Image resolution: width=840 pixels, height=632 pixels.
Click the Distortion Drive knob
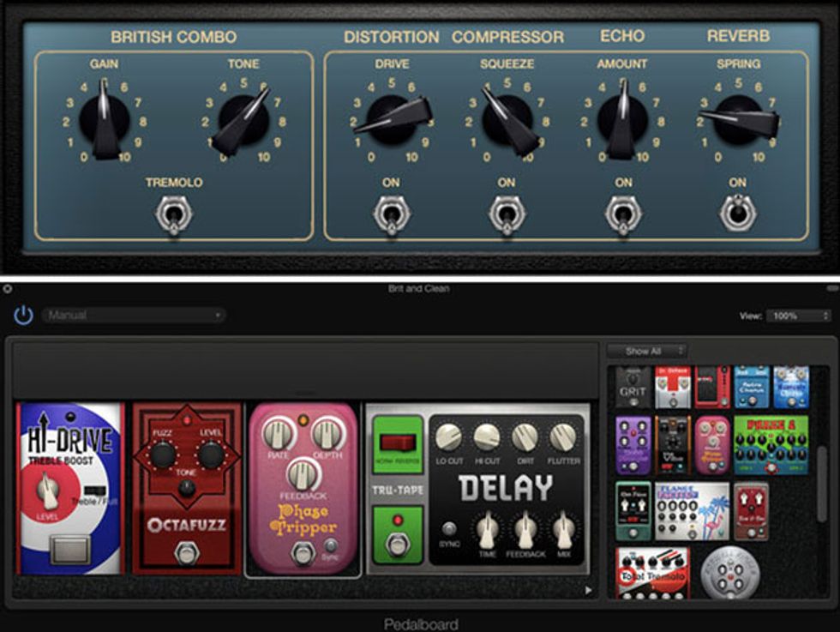click(393, 119)
